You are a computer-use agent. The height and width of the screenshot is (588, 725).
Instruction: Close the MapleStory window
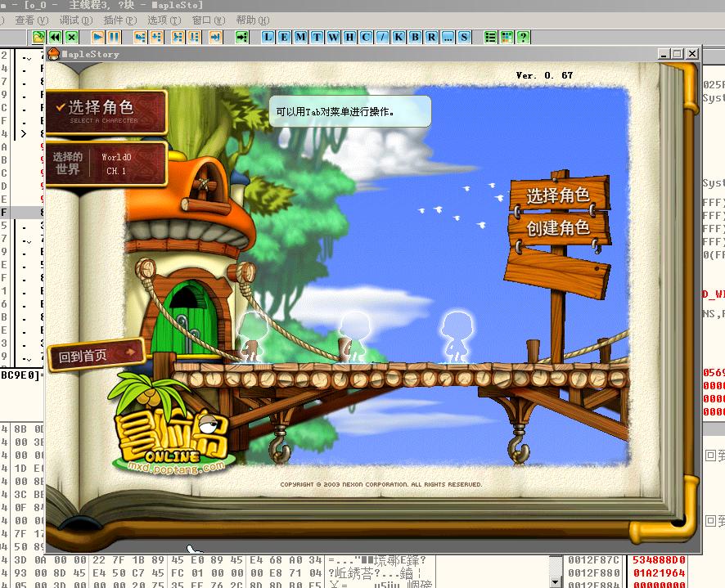click(692, 54)
